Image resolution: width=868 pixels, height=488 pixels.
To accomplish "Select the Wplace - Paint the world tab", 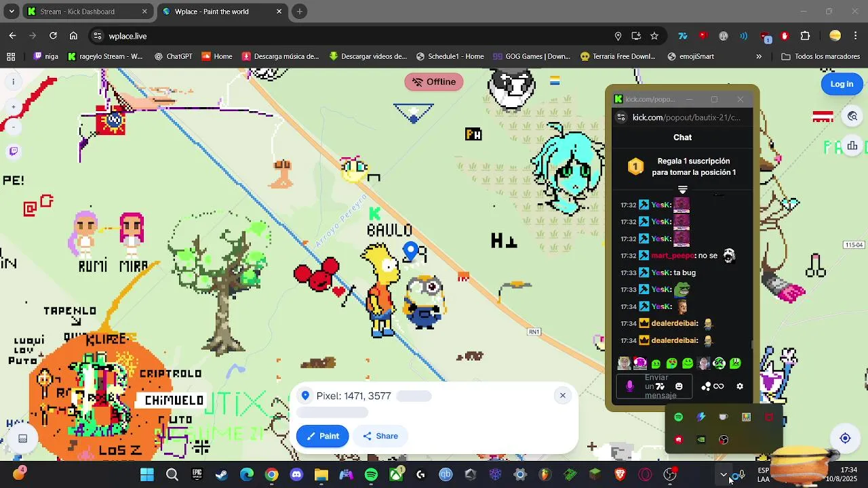I will pos(222,12).
